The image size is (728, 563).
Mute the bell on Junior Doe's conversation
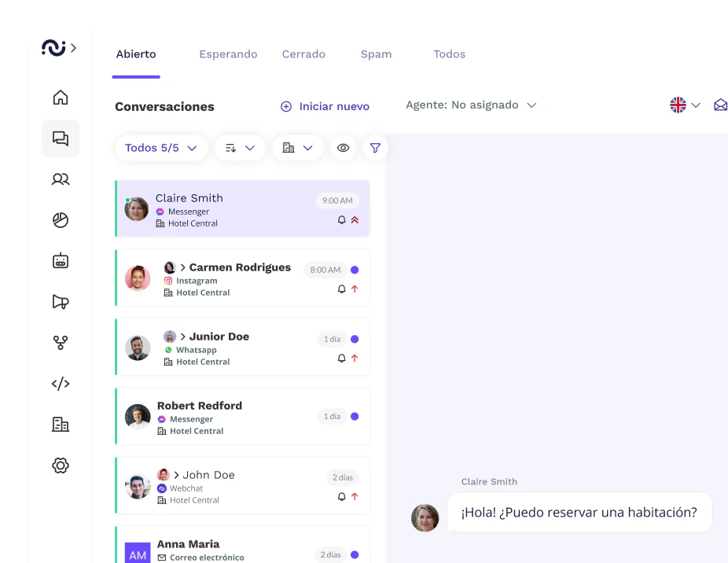pyautogui.click(x=341, y=358)
